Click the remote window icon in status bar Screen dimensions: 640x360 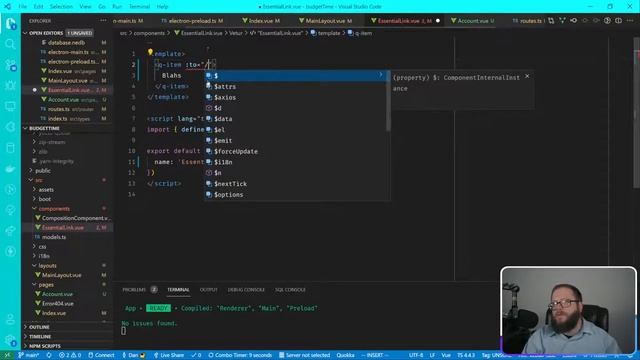tap(7, 355)
